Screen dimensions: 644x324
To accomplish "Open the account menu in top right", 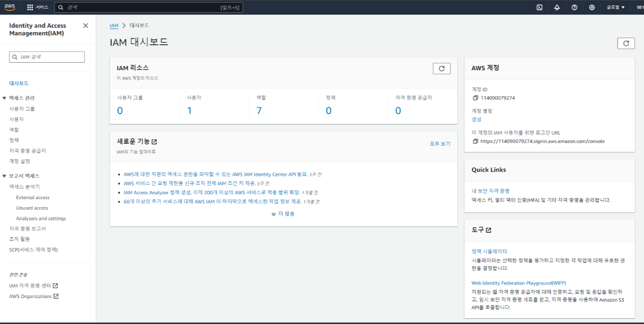I will tap(640, 7).
